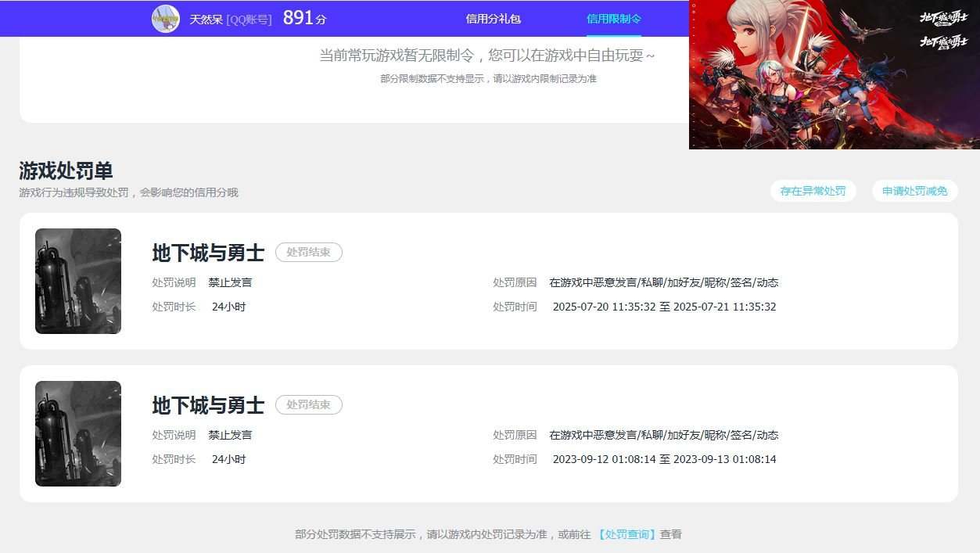The width and height of the screenshot is (980, 553).
Task: Click the 2023 punishment game thumbnail
Action: [78, 434]
